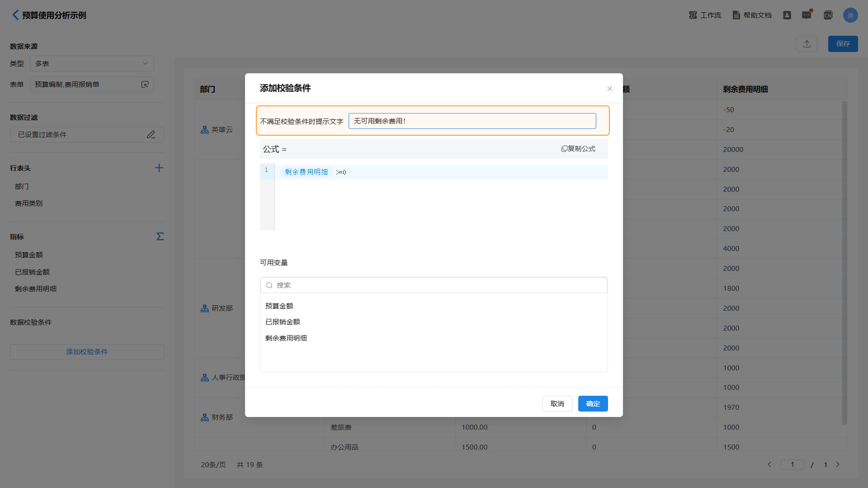This screenshot has width=868, height=488.
Task: Expand the 类型 多表 dropdown
Action: pyautogui.click(x=92, y=64)
